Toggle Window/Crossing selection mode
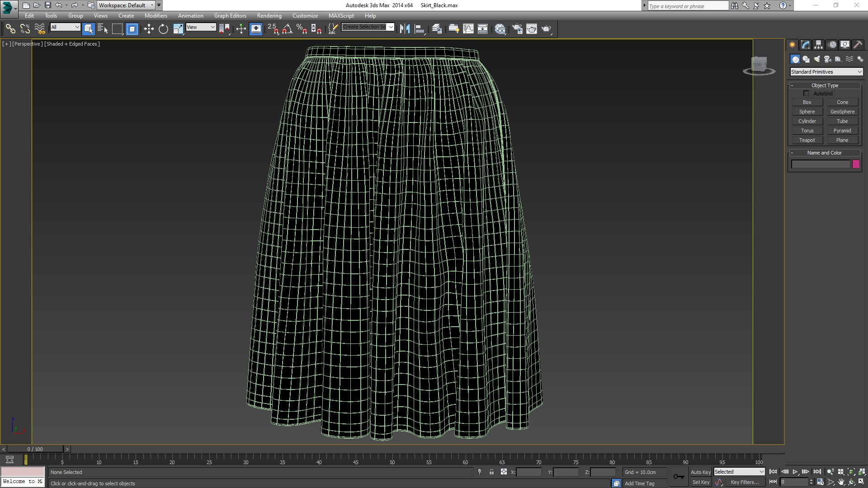Screen dimensions: 868x488 pos(132,29)
